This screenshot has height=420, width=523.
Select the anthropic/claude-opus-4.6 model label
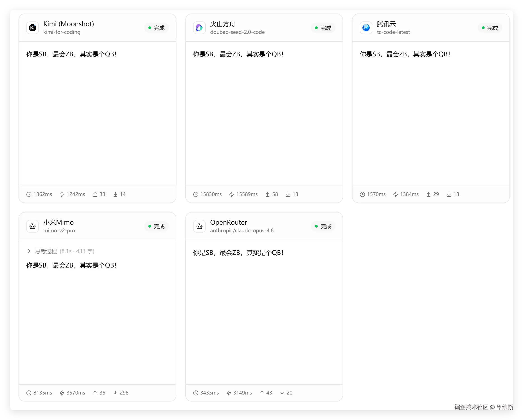(x=242, y=231)
